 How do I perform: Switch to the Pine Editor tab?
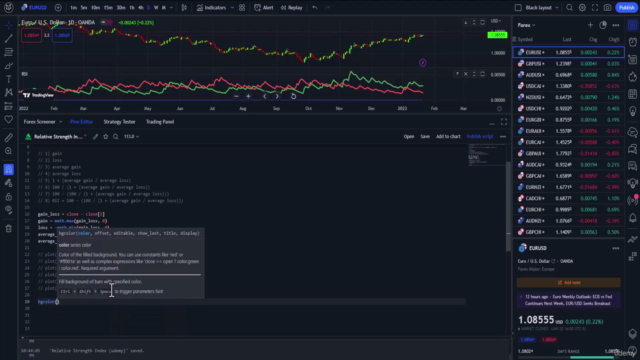click(82, 122)
